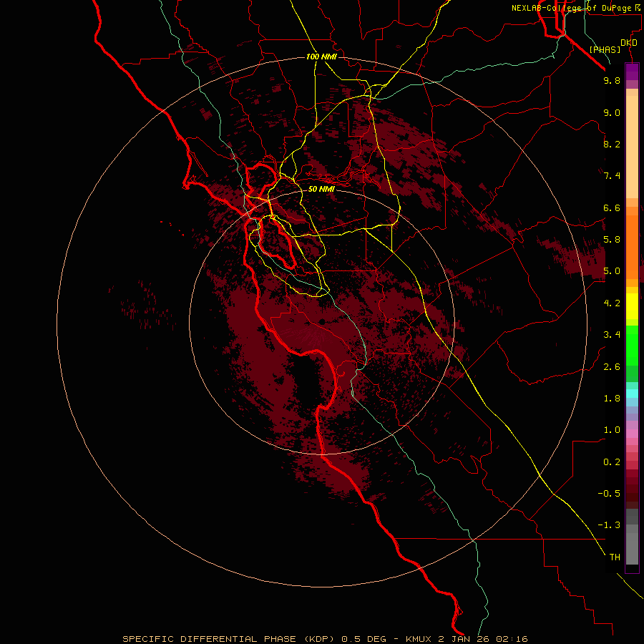
Task: Pick the cyan band of the color bar
Action: (x=632, y=394)
